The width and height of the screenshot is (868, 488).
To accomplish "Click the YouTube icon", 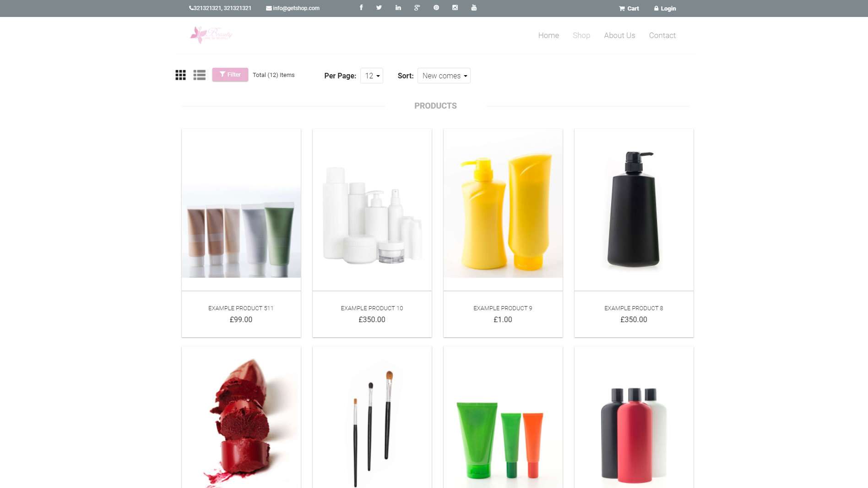I will [x=474, y=8].
